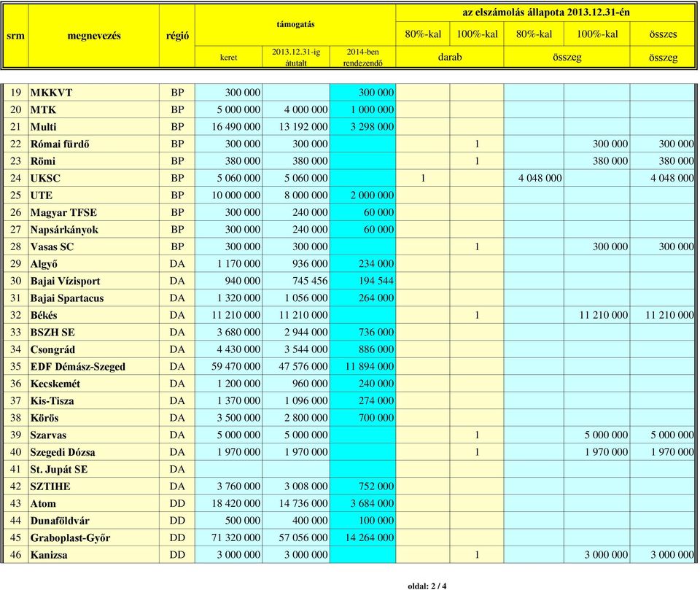Click the 'Római fürdő' cell

pos(94,144)
